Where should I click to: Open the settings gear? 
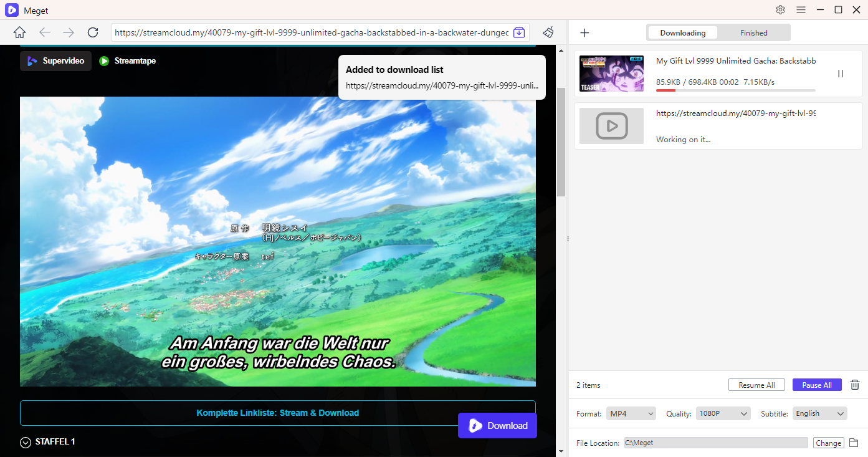(780, 10)
